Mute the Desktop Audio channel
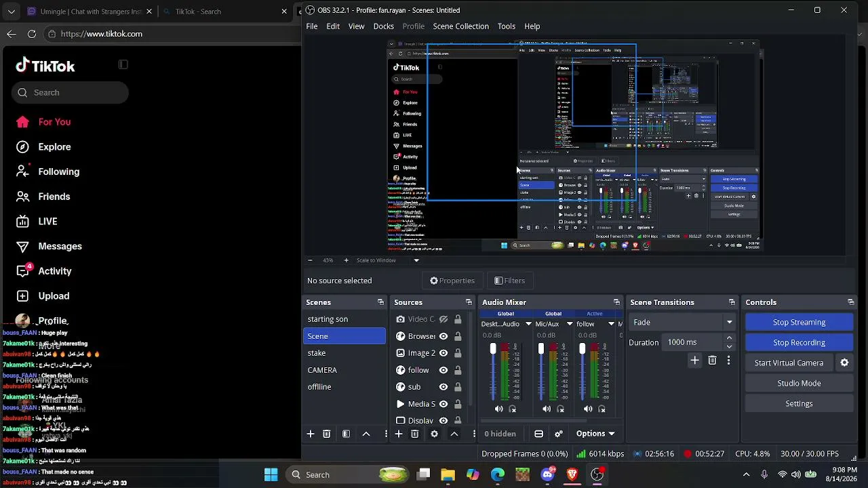The height and width of the screenshot is (488, 868). point(499,409)
